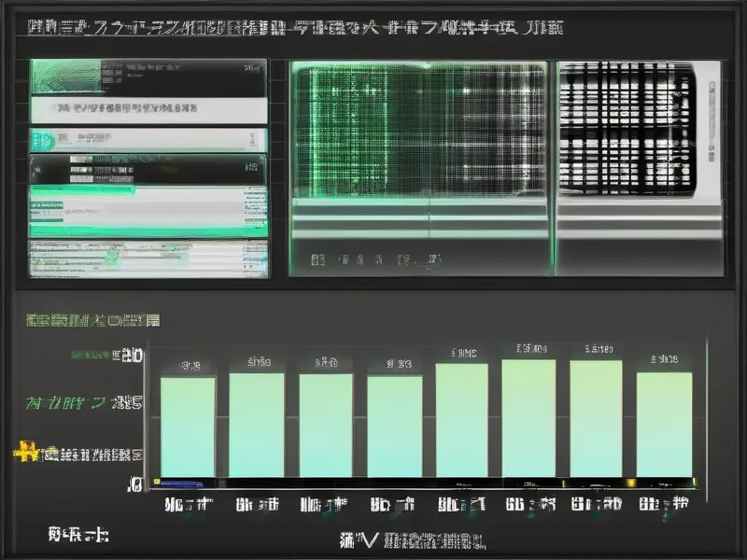Click the full-width green strip at the list bottom
The image size is (747, 560).
click(x=148, y=231)
